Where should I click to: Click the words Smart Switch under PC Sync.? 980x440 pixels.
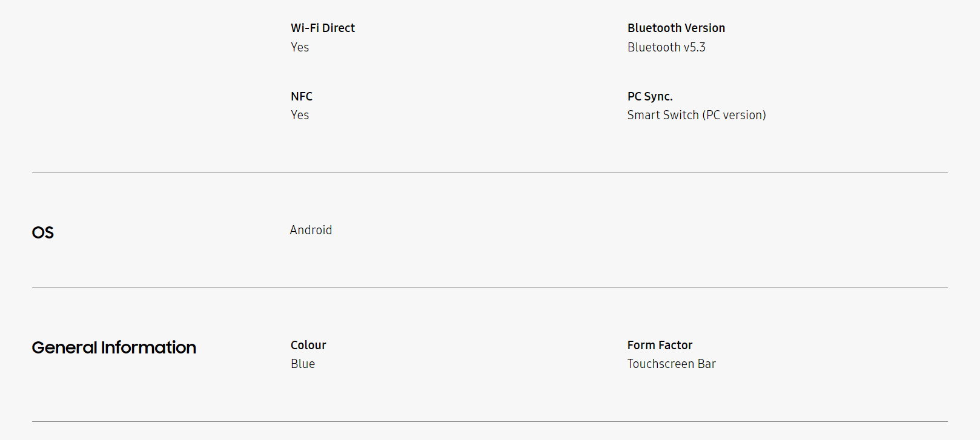[x=663, y=115]
